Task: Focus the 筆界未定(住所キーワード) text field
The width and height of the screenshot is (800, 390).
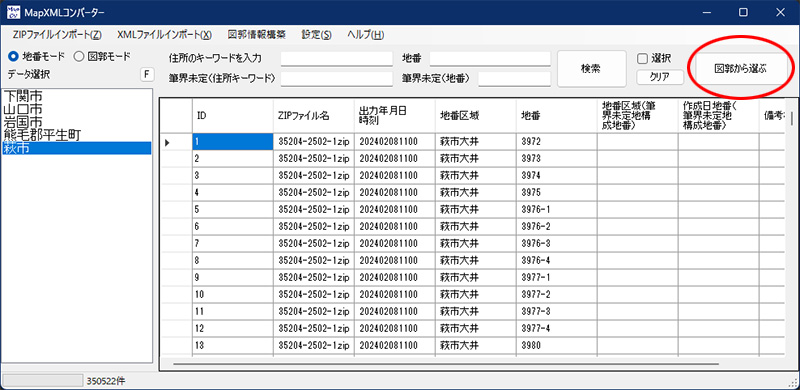Action: [x=337, y=79]
